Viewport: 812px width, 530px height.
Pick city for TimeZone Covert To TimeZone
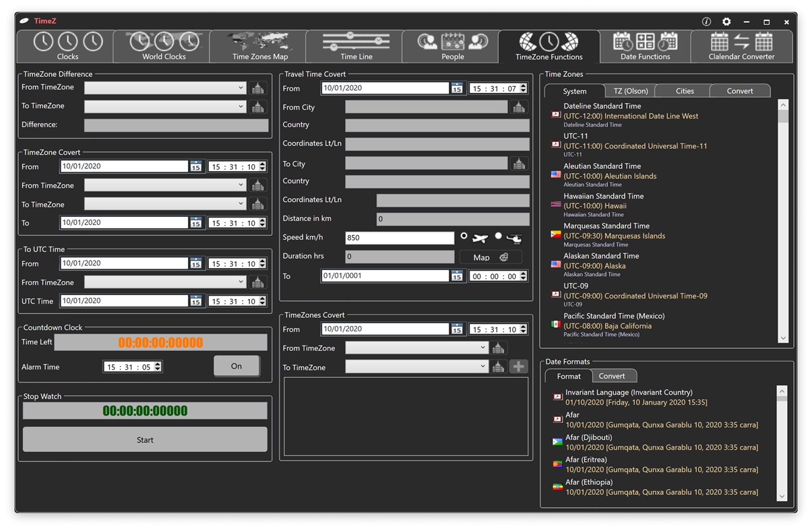[x=258, y=204]
